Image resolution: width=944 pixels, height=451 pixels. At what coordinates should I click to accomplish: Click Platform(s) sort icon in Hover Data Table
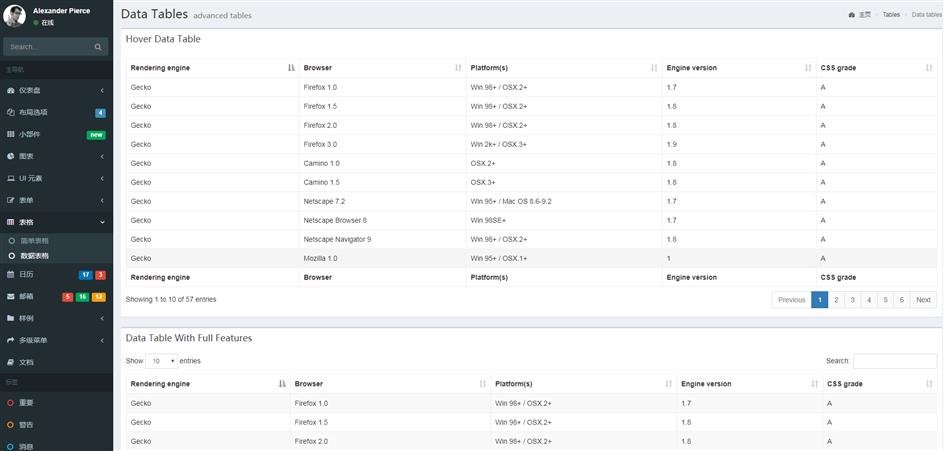click(x=654, y=68)
